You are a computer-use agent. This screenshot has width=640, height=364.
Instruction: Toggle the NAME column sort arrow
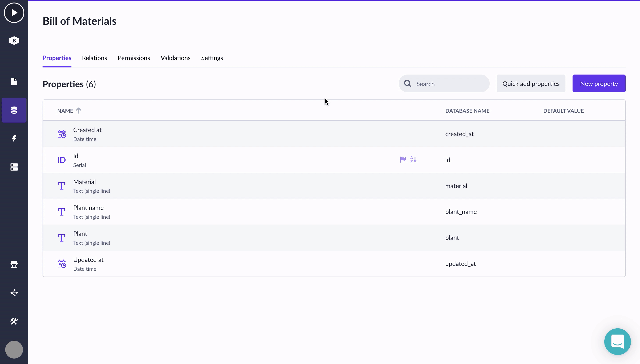(x=79, y=111)
